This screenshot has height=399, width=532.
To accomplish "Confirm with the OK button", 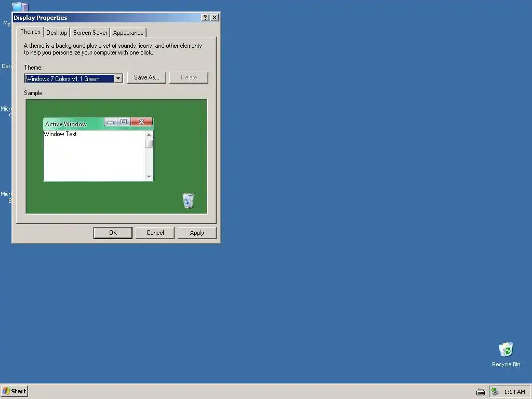I will pos(113,233).
